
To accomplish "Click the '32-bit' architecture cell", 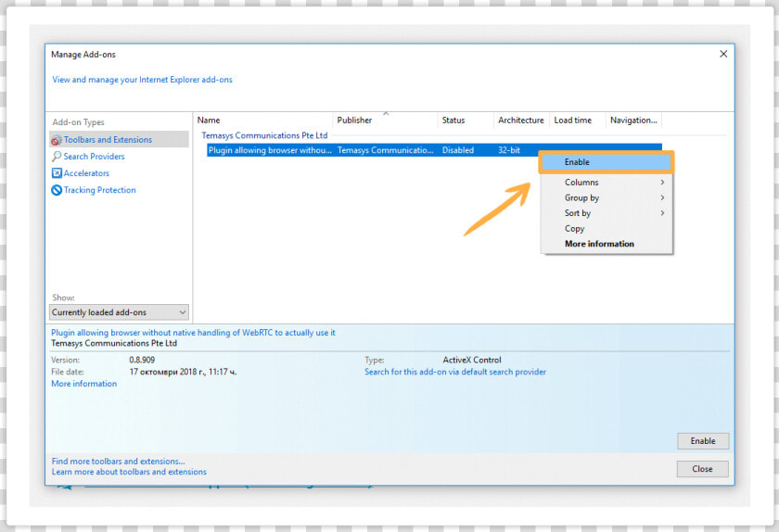I will [509, 150].
